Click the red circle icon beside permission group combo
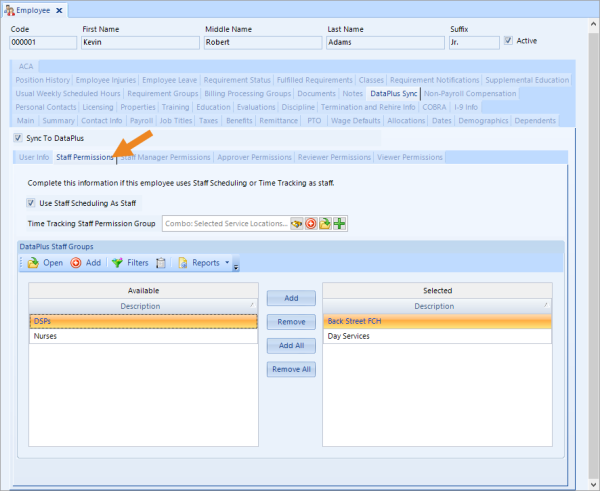Screen dimensions: 600x491 pyautogui.click(x=311, y=223)
